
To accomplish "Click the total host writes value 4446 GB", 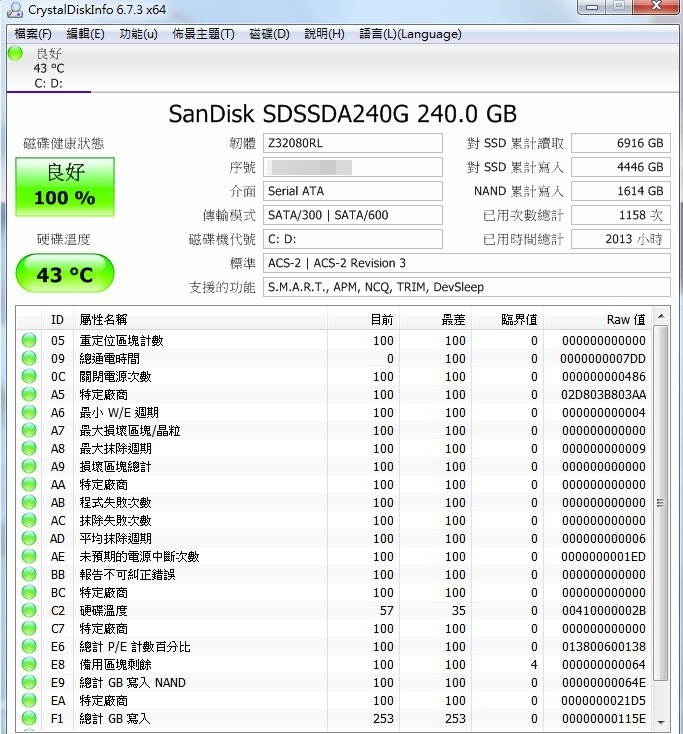I will point(621,167).
